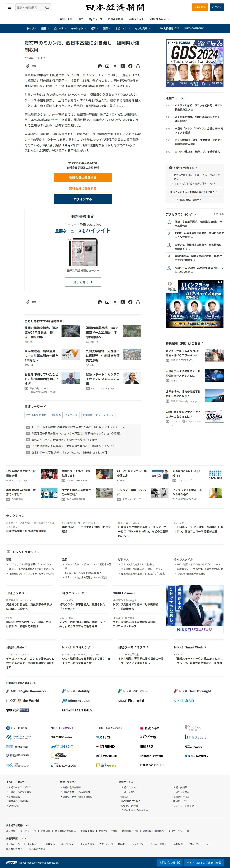The width and height of the screenshot is (230, 868).
Task: Click the 詳しく見る button
Action: [83, 282]
